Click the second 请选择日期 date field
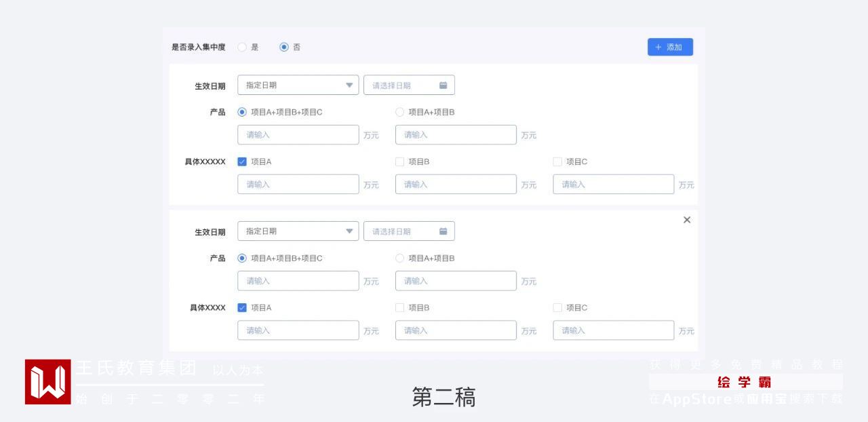868x422 pixels. (401, 231)
